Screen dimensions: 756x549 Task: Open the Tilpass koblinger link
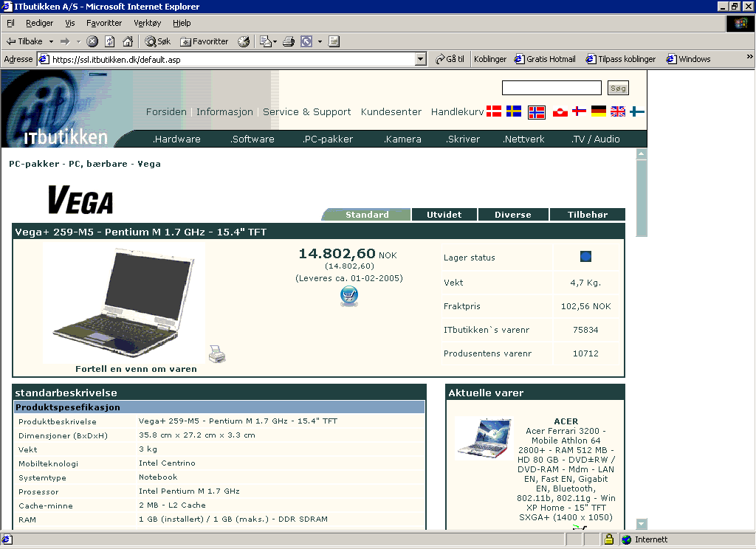point(620,59)
